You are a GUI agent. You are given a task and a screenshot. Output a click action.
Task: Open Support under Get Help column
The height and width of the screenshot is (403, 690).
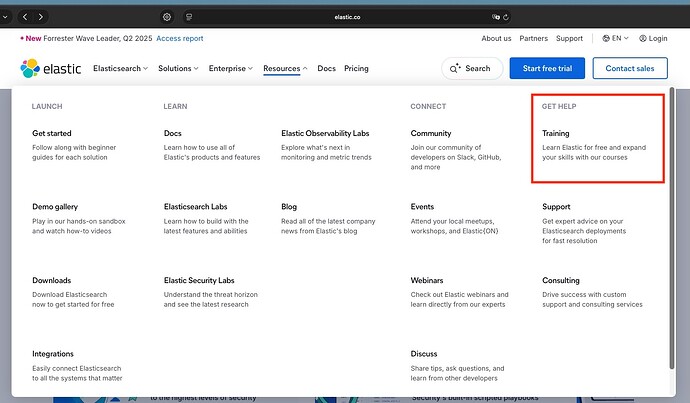[x=556, y=207]
